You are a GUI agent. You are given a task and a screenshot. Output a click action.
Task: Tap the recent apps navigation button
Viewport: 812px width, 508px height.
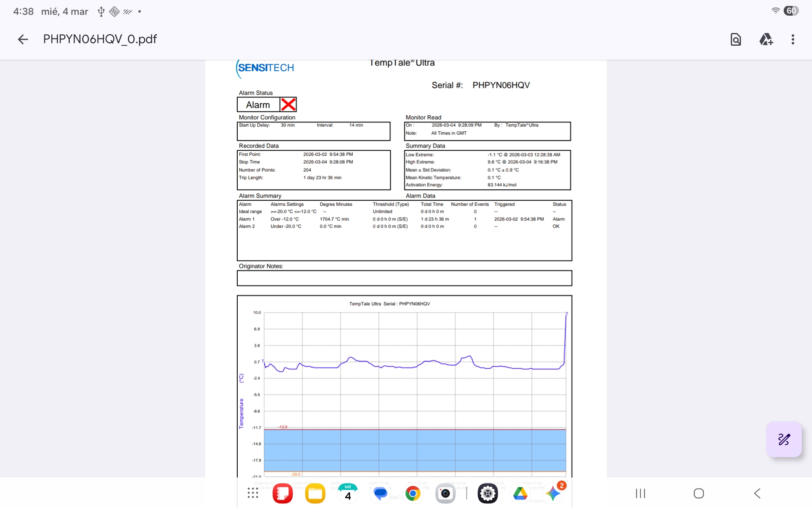point(640,493)
